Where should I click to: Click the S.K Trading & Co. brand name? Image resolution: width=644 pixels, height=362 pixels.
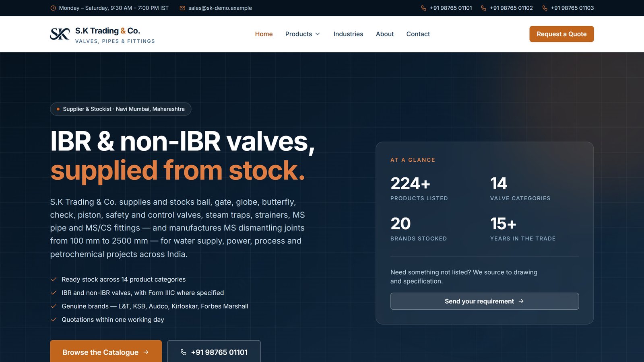[108, 31]
